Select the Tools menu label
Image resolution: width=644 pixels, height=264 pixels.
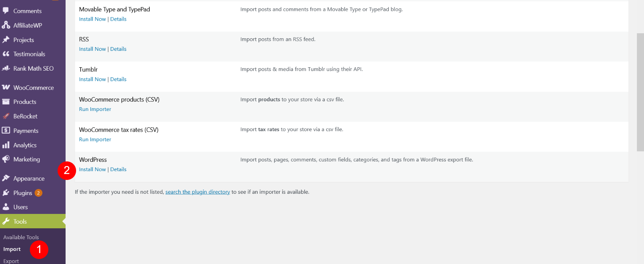pos(20,222)
